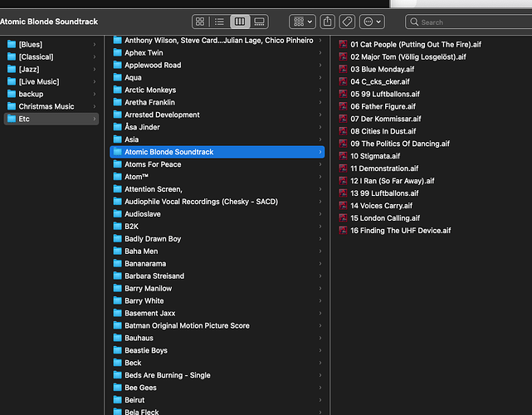
Task: Select the backup folder
Action: [x=51, y=94]
